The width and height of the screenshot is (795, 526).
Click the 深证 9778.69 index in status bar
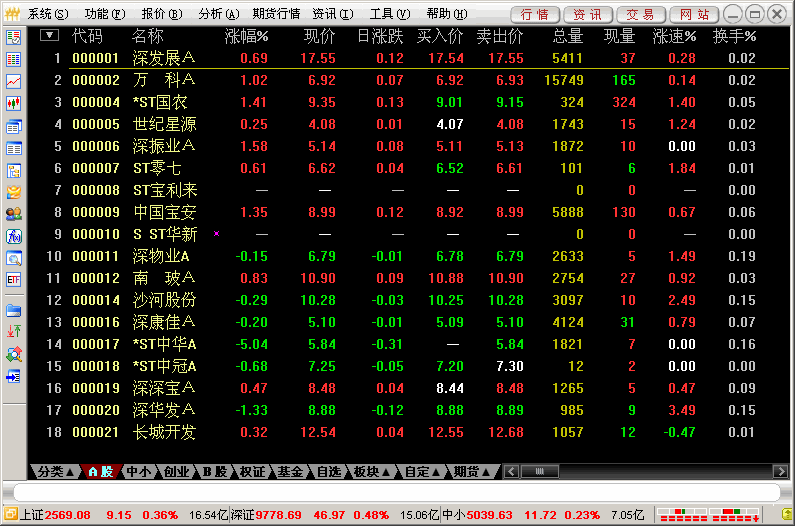pos(266,515)
